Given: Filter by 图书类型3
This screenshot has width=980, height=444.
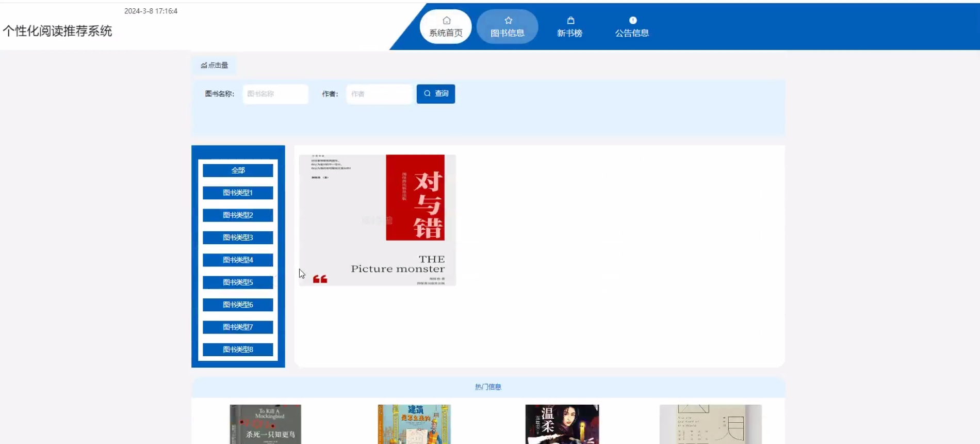Looking at the screenshot, I should point(238,237).
